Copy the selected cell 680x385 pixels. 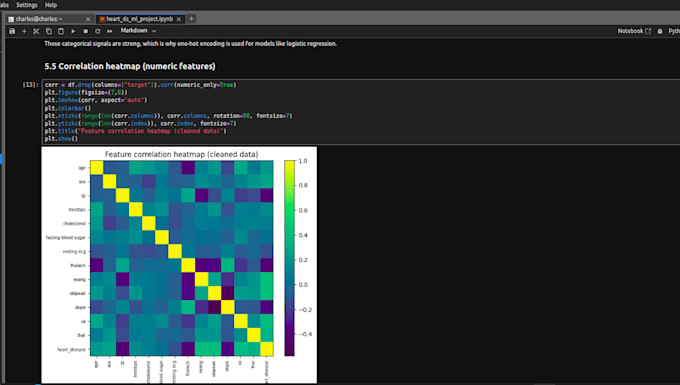click(x=49, y=31)
